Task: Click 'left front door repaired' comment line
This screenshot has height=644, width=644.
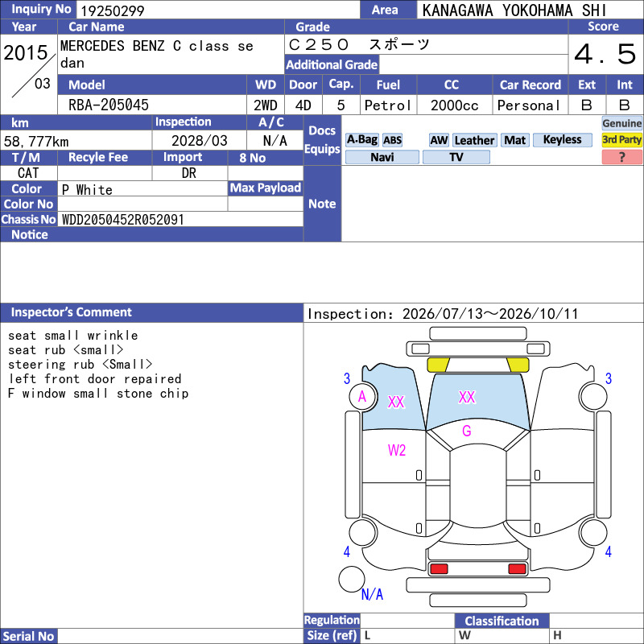Action: (x=95, y=378)
